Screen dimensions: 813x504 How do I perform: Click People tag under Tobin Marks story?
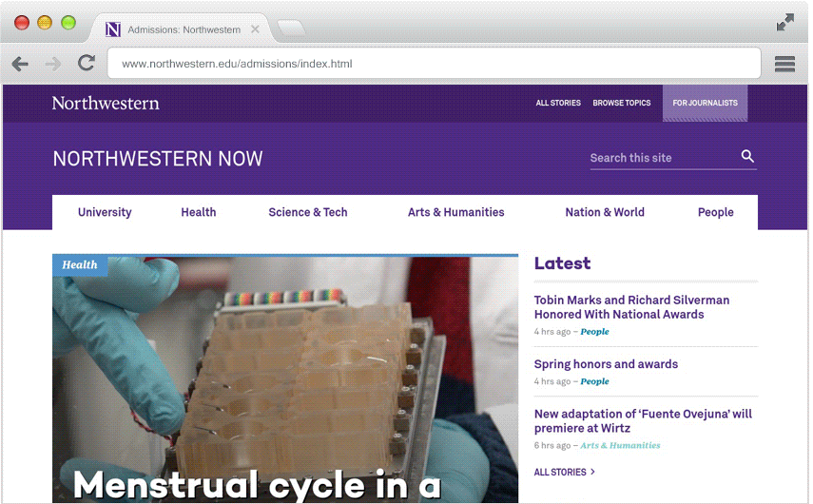[x=594, y=331]
